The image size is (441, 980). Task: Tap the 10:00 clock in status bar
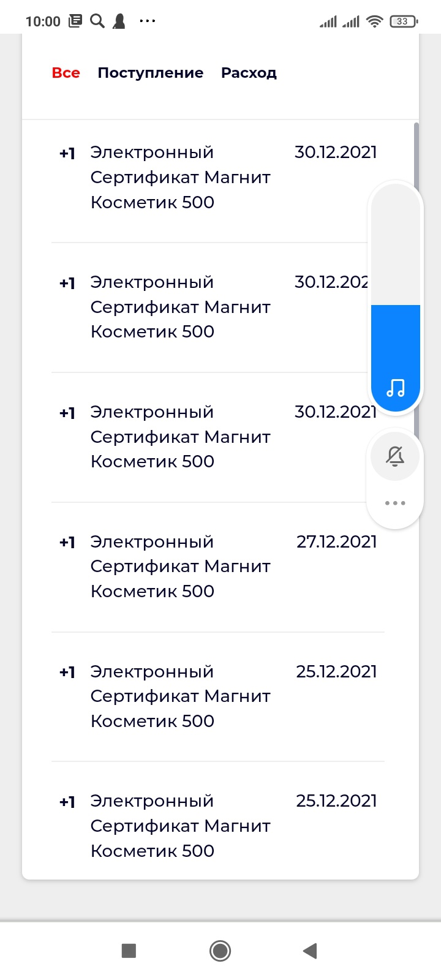43,21
